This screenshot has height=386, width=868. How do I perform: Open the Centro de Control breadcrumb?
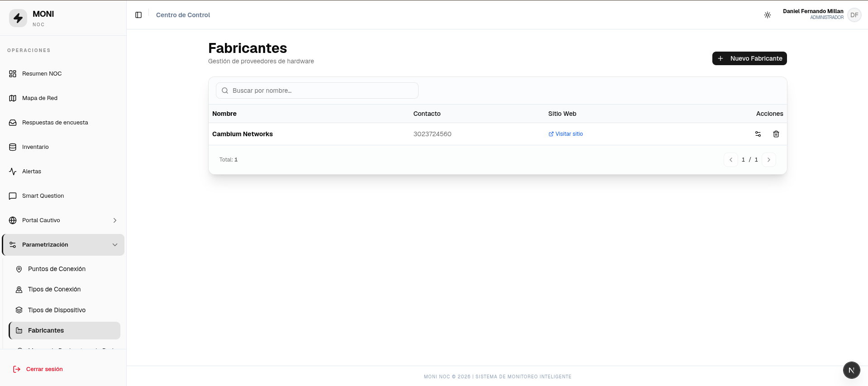(x=183, y=15)
